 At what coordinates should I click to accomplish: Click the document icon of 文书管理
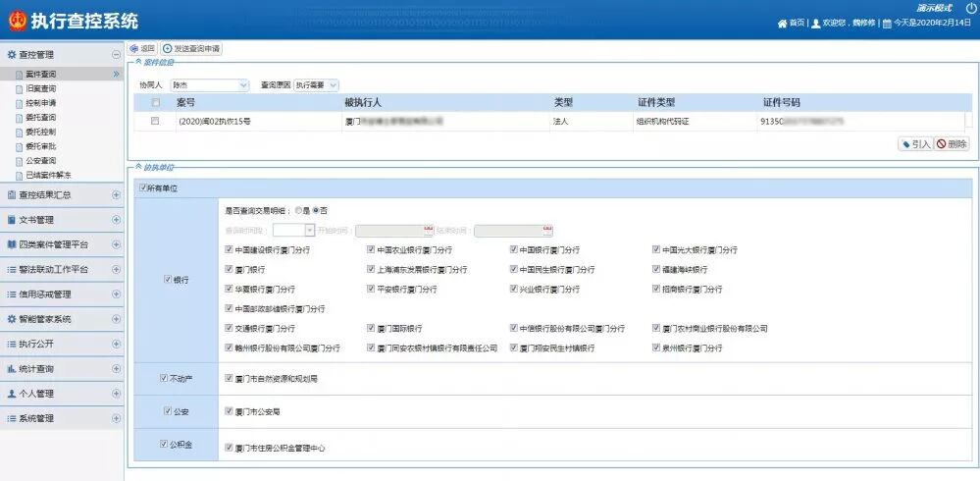pyautogui.click(x=11, y=220)
